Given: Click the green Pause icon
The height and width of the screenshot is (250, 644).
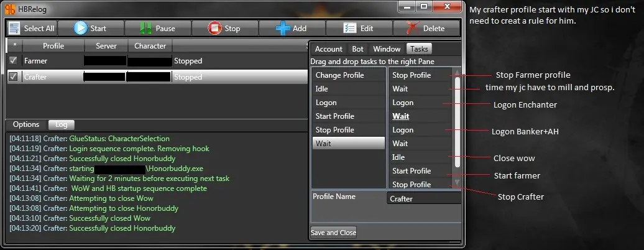Looking at the screenshot, I should click(145, 28).
